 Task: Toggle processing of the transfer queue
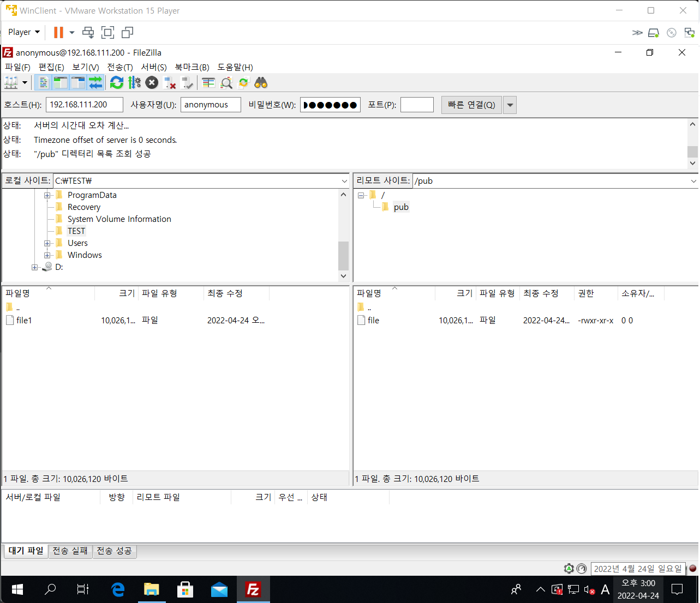pos(134,83)
